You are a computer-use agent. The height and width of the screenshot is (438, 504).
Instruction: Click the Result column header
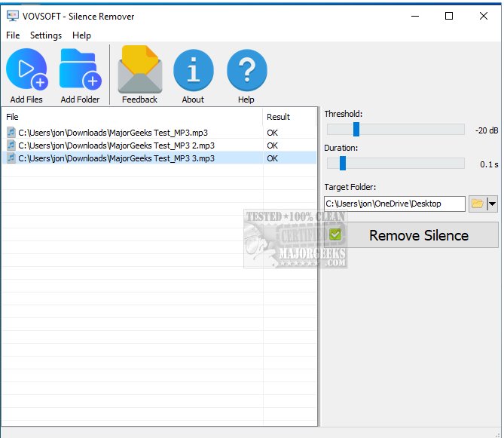290,117
